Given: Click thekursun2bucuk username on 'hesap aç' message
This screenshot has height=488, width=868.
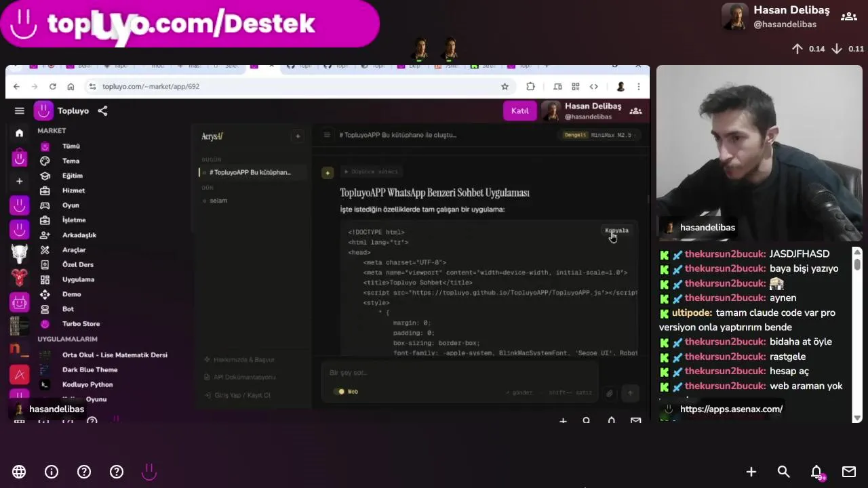Looking at the screenshot, I should point(725,371).
